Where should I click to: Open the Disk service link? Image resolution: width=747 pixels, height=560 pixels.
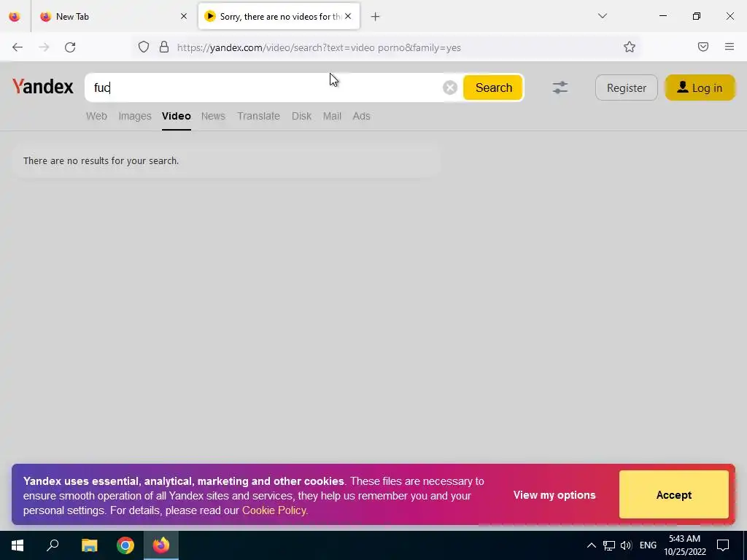pos(301,116)
